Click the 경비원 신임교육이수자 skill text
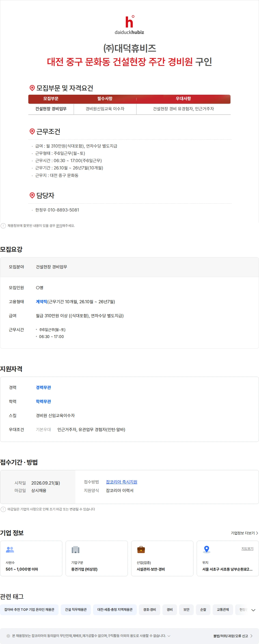The height and width of the screenshot is (644, 259). [55, 415]
